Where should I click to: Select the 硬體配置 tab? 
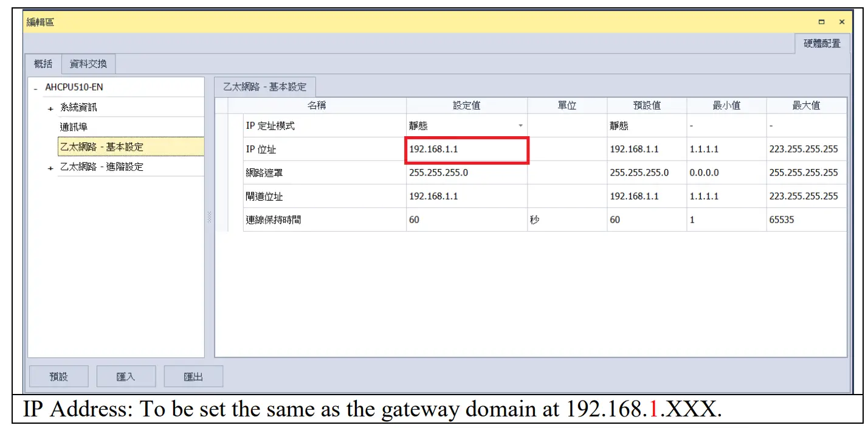[822, 43]
